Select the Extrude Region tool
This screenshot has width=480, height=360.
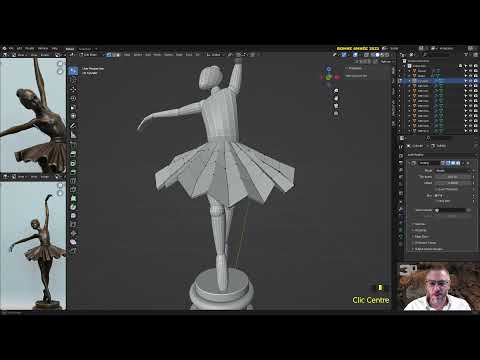73,154
